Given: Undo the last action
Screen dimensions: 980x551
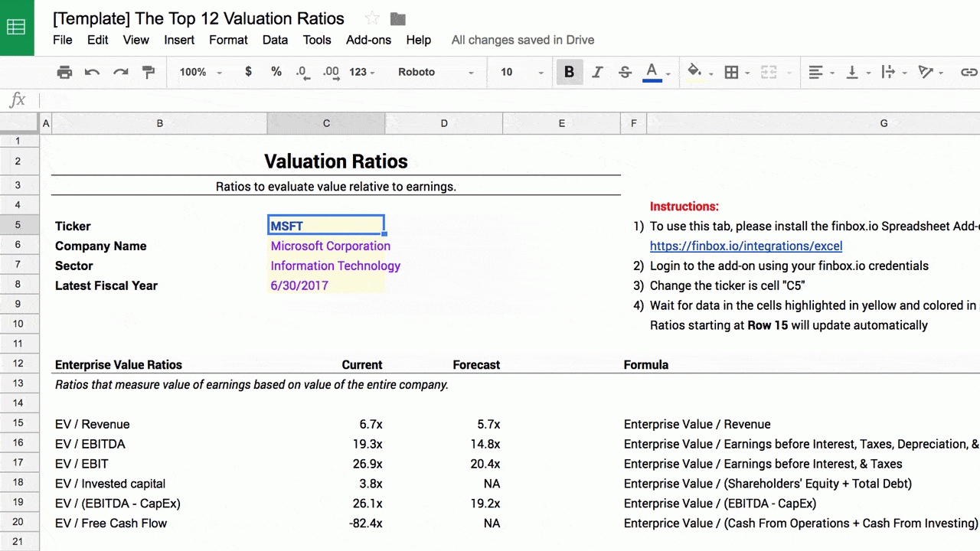Looking at the screenshot, I should [x=93, y=72].
